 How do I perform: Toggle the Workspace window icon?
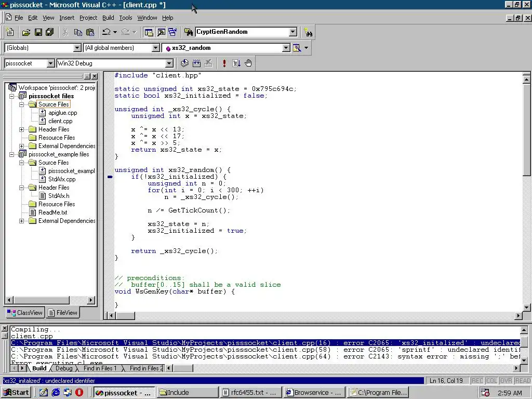click(149, 32)
